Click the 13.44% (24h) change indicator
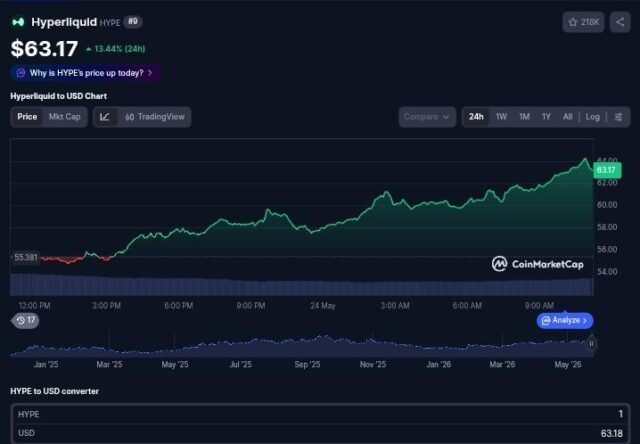The image size is (640, 444). click(x=116, y=49)
